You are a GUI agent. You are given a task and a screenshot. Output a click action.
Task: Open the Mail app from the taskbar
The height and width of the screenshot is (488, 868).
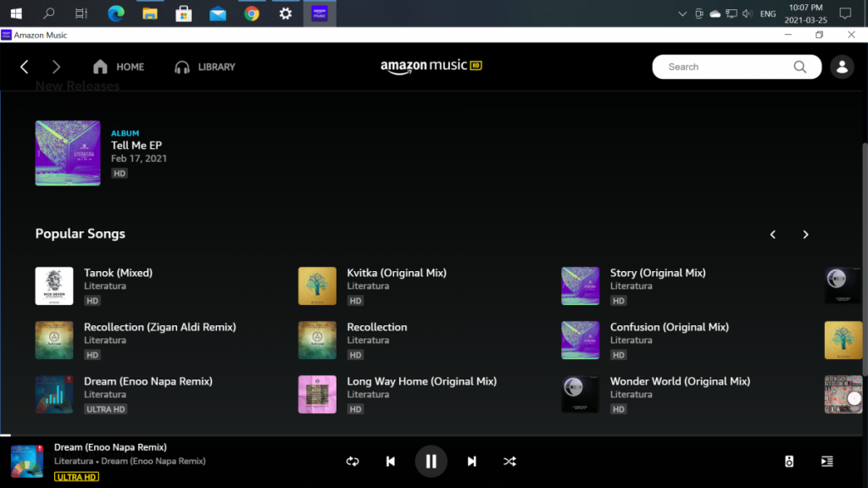point(218,14)
